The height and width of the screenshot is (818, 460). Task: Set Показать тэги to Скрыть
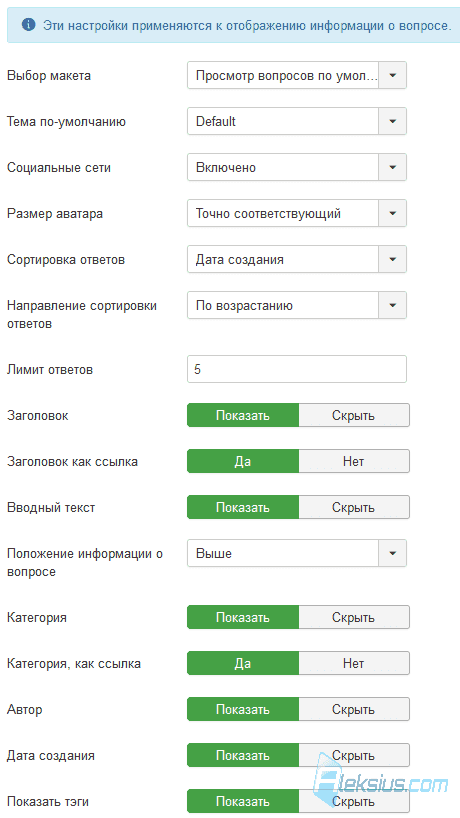tap(354, 801)
